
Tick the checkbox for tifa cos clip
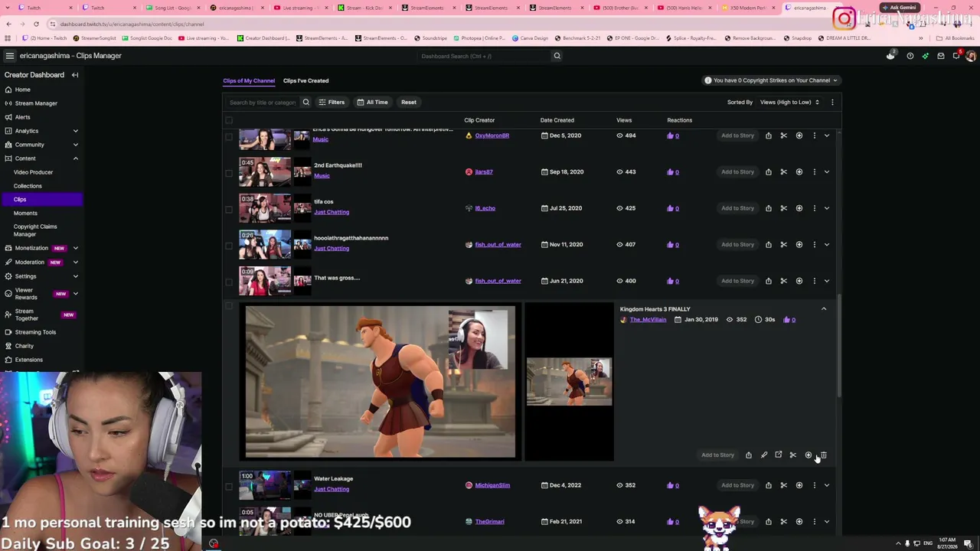pos(229,208)
